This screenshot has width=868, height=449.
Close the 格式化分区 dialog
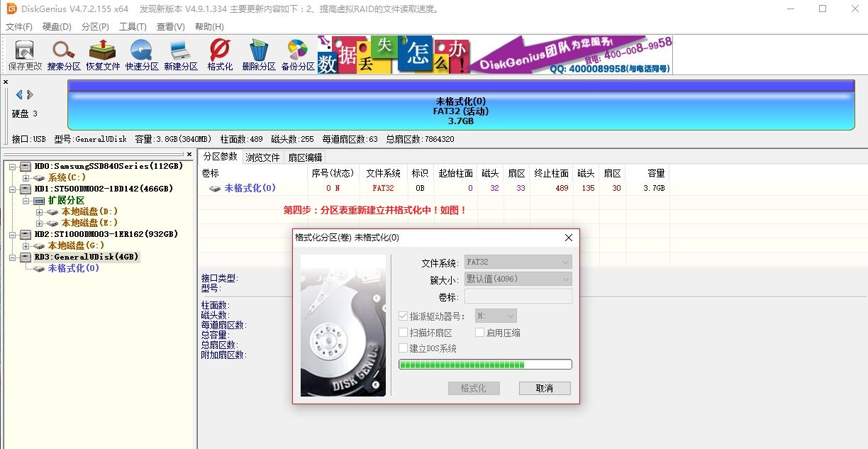tap(568, 238)
